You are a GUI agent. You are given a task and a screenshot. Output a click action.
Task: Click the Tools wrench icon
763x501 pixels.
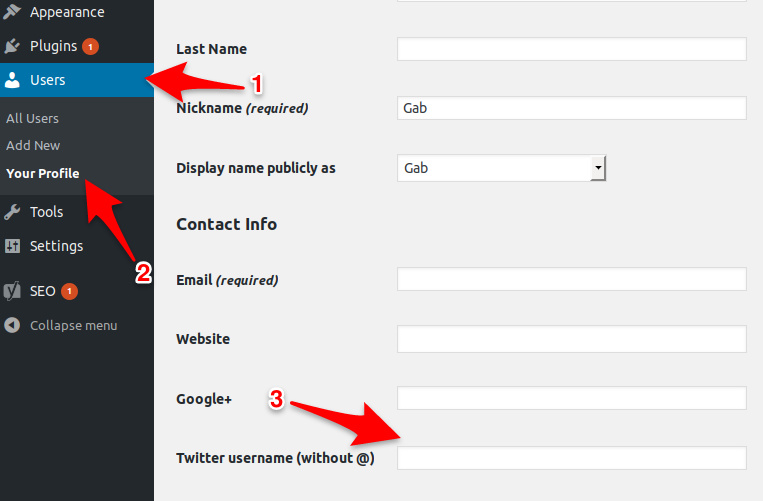tap(12, 212)
